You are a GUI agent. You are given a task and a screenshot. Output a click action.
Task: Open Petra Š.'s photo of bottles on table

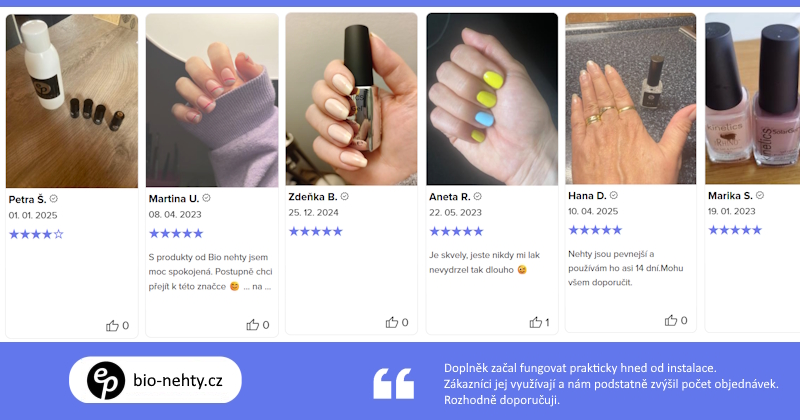coord(72,101)
